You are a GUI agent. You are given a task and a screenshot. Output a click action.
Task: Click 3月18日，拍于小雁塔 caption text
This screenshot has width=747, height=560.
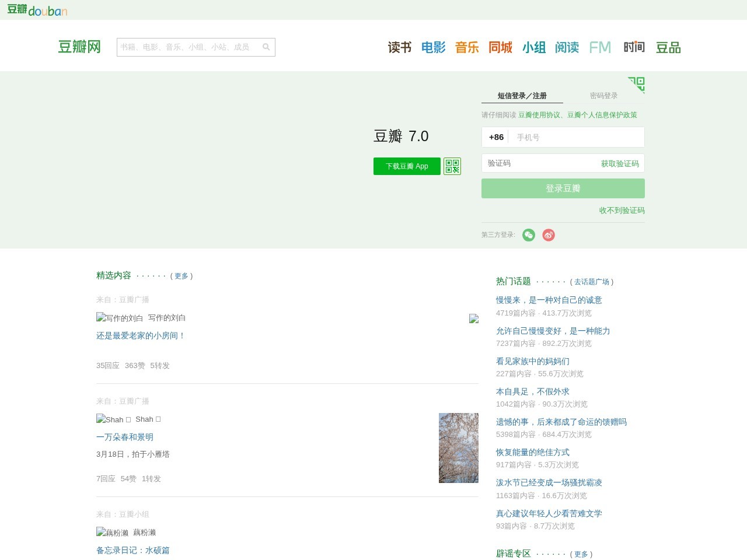[x=133, y=454]
